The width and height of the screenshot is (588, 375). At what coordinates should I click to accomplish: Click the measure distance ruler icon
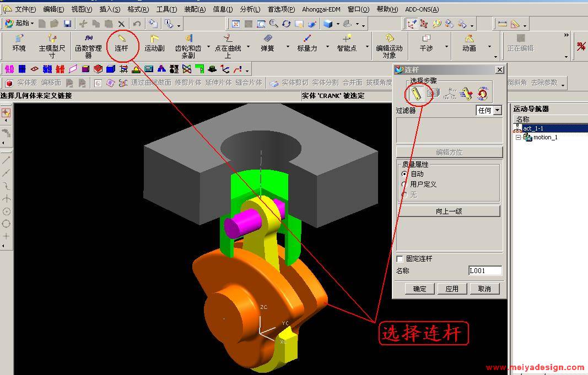tap(503, 24)
